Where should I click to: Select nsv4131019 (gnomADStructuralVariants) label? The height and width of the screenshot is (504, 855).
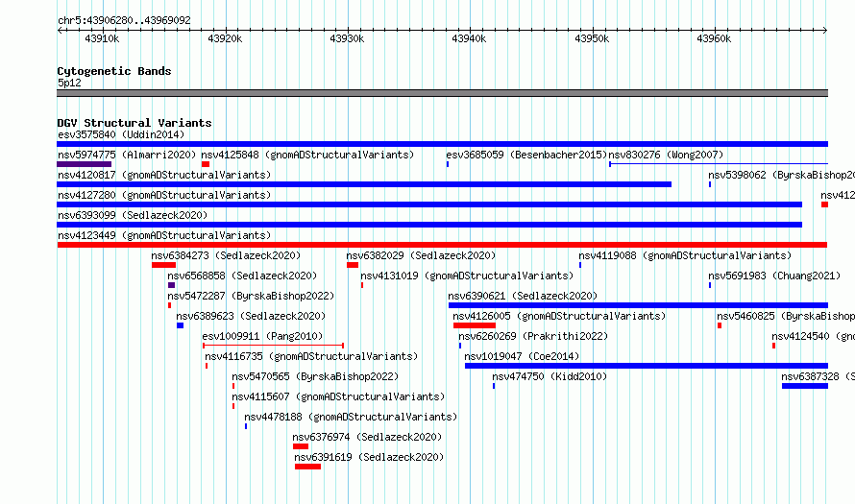[x=467, y=276]
